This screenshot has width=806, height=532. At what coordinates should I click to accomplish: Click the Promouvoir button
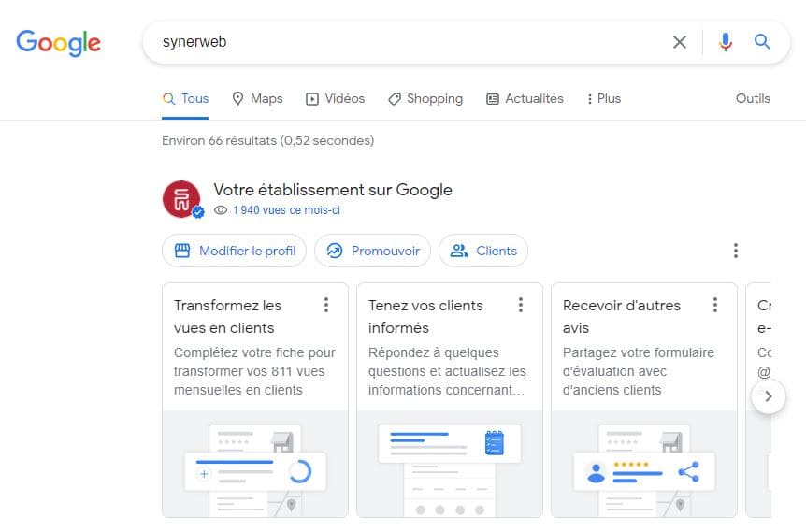coord(373,251)
